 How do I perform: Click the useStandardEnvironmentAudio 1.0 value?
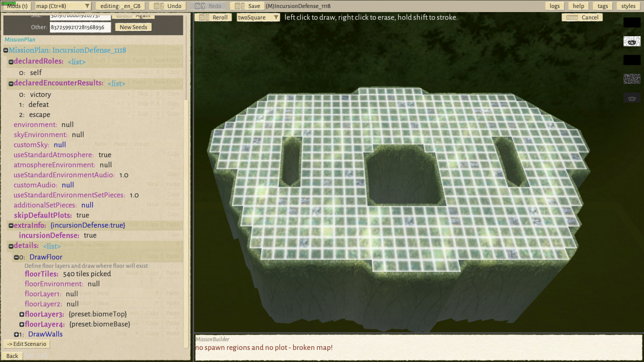(124, 175)
